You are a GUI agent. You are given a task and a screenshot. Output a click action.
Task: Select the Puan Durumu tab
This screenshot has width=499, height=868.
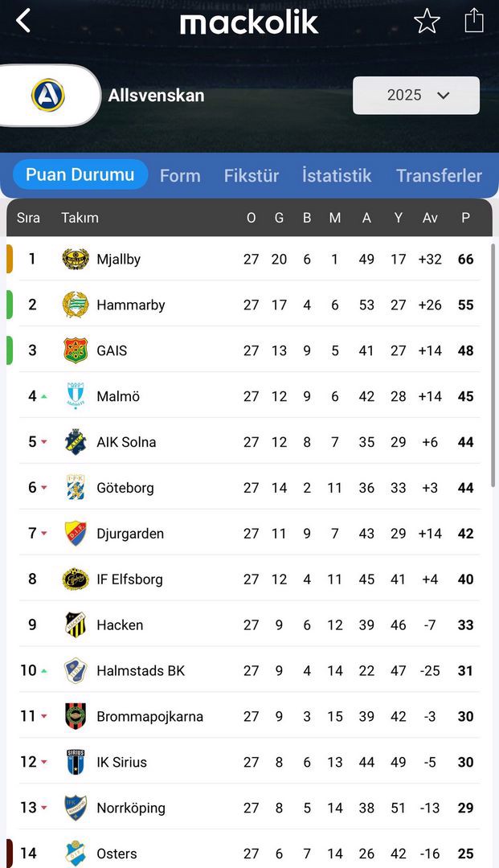point(80,174)
